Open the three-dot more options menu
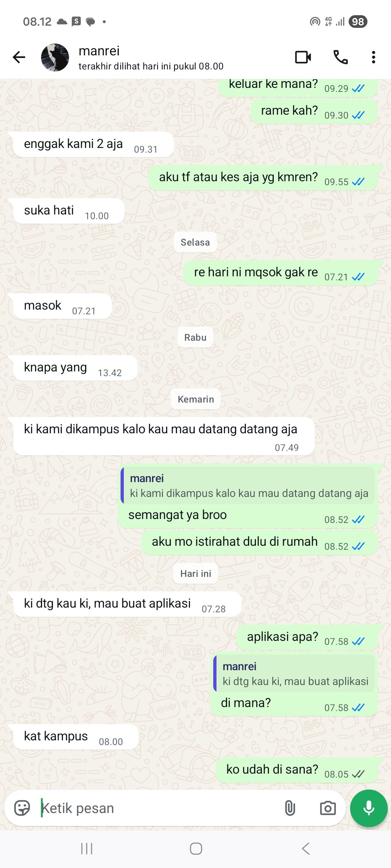 (373, 57)
